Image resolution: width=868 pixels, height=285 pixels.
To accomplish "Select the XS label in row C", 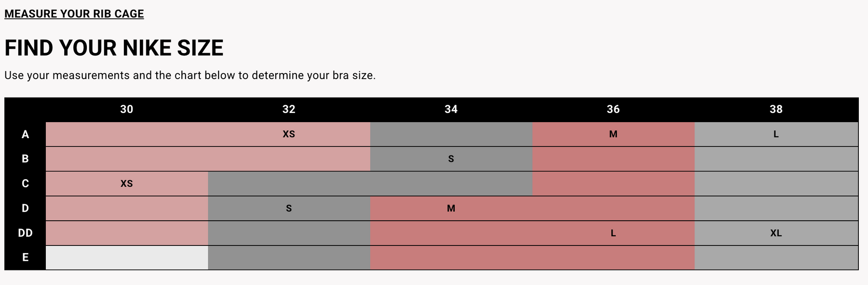I will (x=126, y=184).
